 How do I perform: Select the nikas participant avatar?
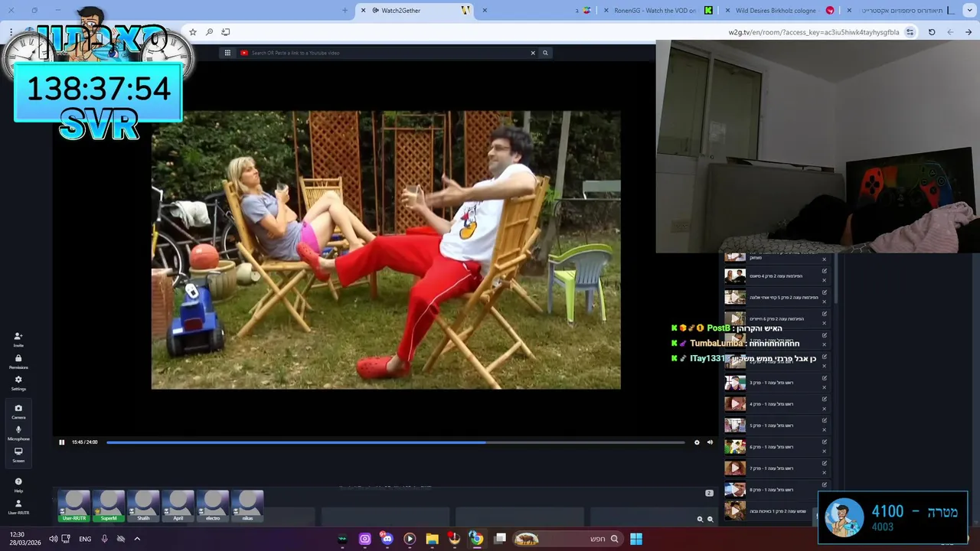tap(247, 507)
